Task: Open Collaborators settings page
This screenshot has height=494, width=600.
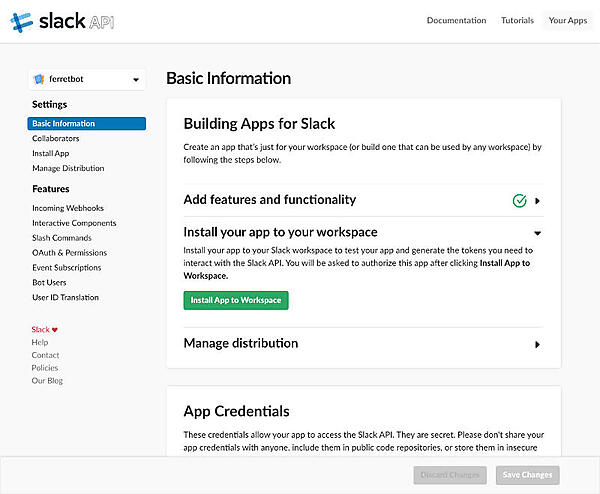Action: pos(56,139)
